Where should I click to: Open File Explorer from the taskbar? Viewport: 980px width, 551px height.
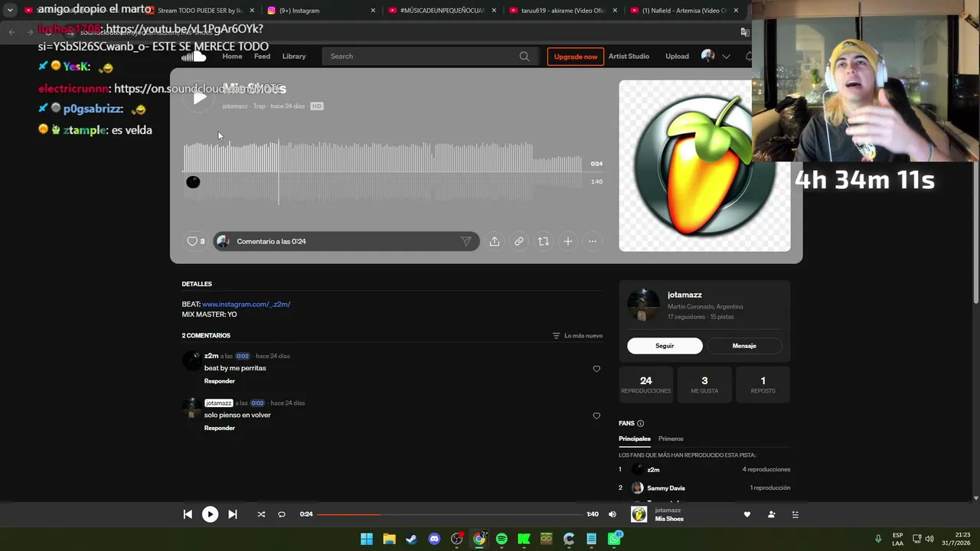pyautogui.click(x=389, y=539)
